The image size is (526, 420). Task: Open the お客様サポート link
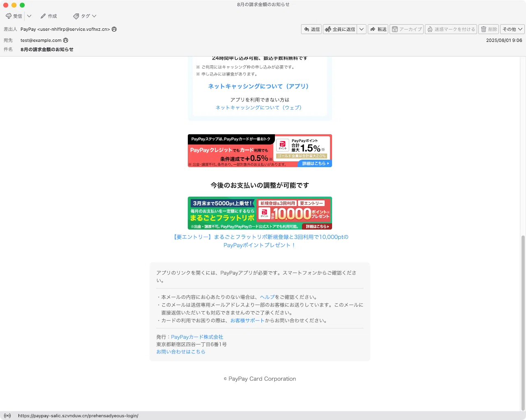(x=247, y=321)
